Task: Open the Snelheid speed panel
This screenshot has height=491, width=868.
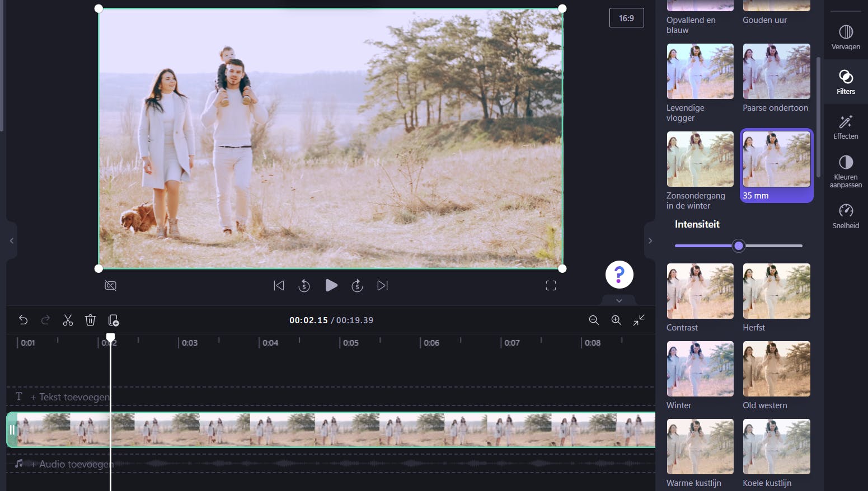Action: (846, 216)
